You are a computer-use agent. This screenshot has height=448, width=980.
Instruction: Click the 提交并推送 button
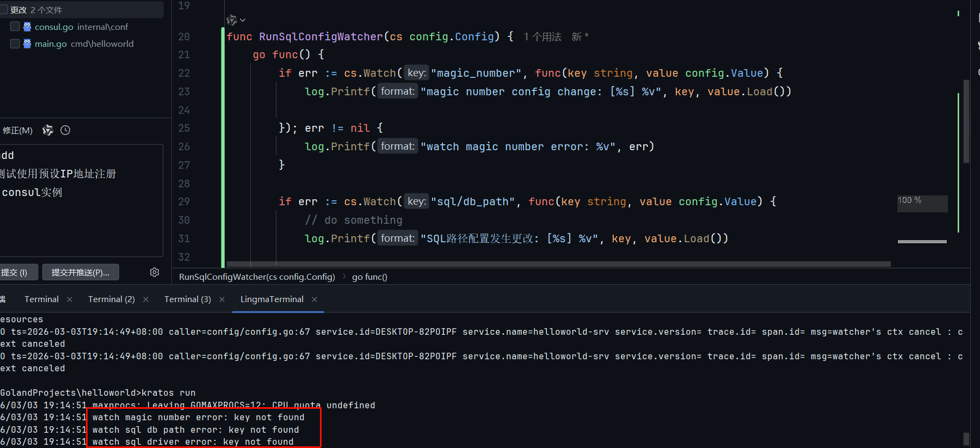pos(81,272)
